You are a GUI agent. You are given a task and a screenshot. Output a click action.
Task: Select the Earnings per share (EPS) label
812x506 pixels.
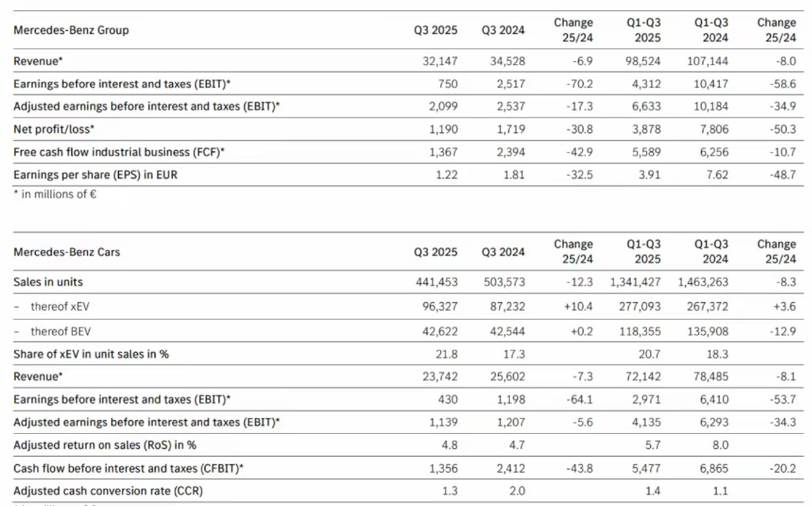[x=95, y=175]
